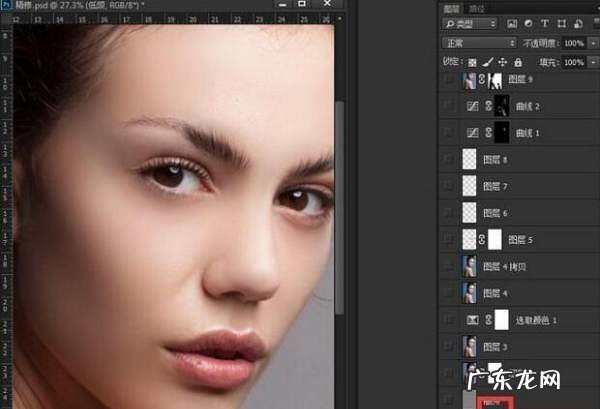
Task: Lock all padlock icon
Action: pos(518,62)
